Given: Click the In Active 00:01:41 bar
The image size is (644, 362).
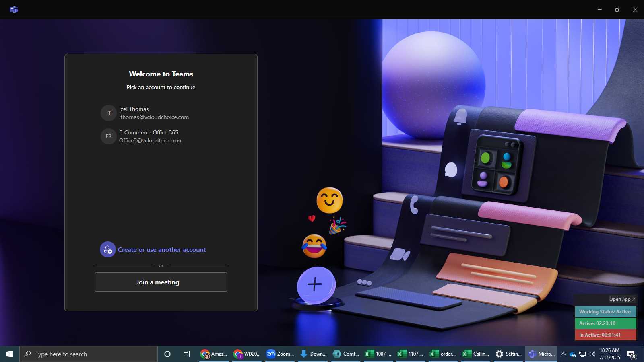Looking at the screenshot, I should (x=605, y=335).
